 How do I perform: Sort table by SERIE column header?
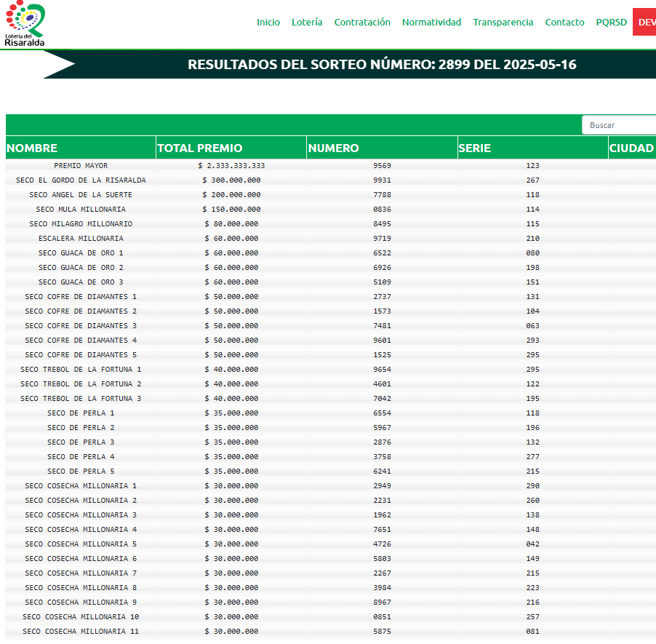point(532,148)
